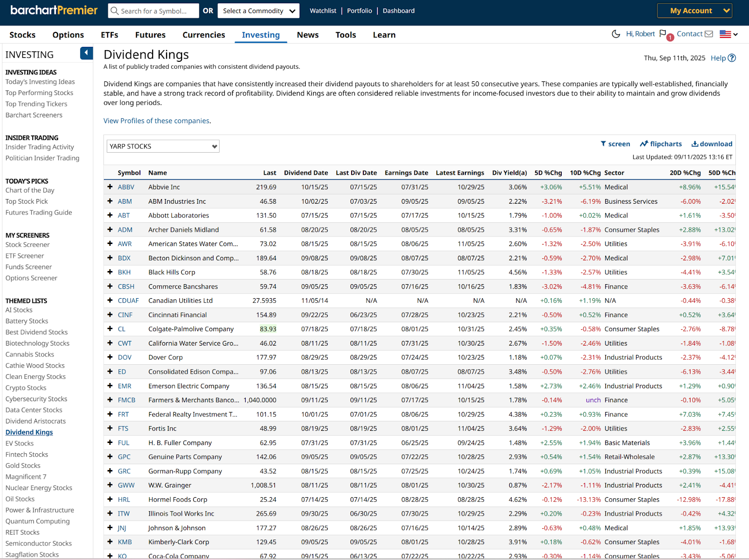Open the Stocks menu

tap(22, 35)
